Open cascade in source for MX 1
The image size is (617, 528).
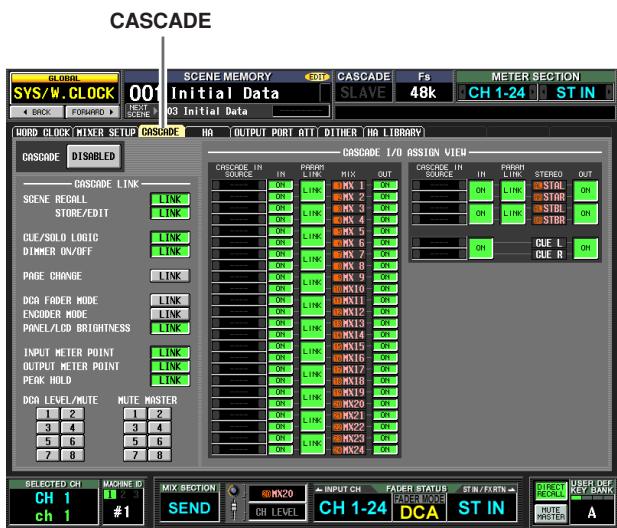[x=238, y=185]
